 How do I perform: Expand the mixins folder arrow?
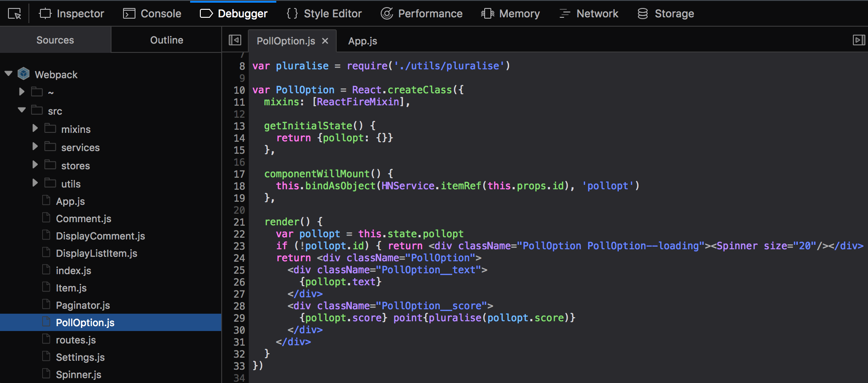click(35, 128)
